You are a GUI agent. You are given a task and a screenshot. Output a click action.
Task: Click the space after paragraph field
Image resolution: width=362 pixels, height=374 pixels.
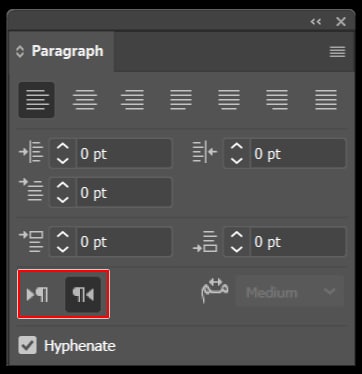coord(298,242)
